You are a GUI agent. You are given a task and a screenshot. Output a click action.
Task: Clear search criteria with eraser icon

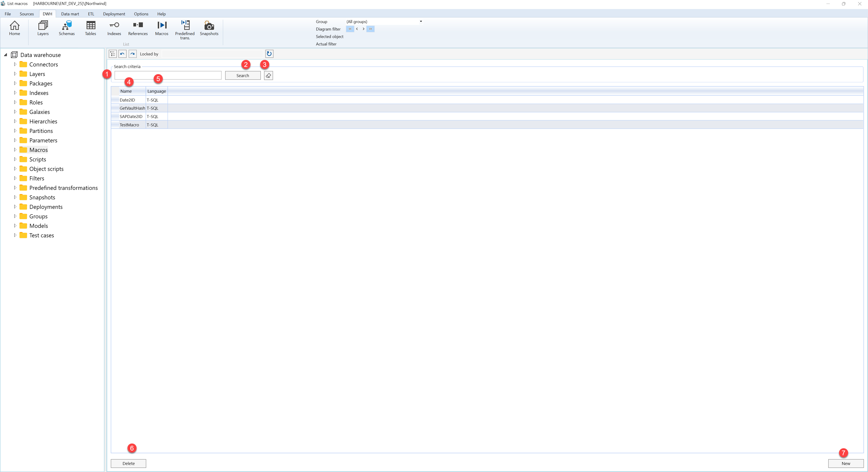[x=269, y=76]
